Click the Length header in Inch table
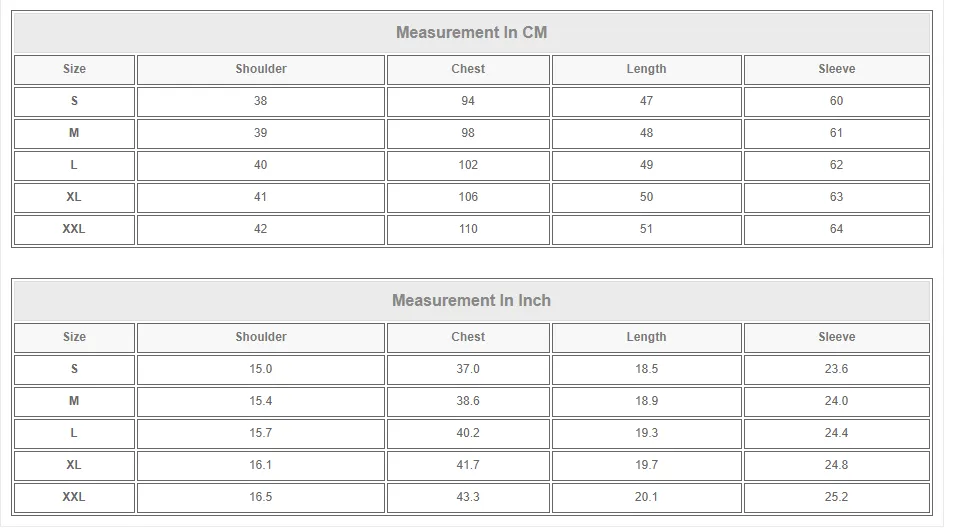 coord(646,337)
